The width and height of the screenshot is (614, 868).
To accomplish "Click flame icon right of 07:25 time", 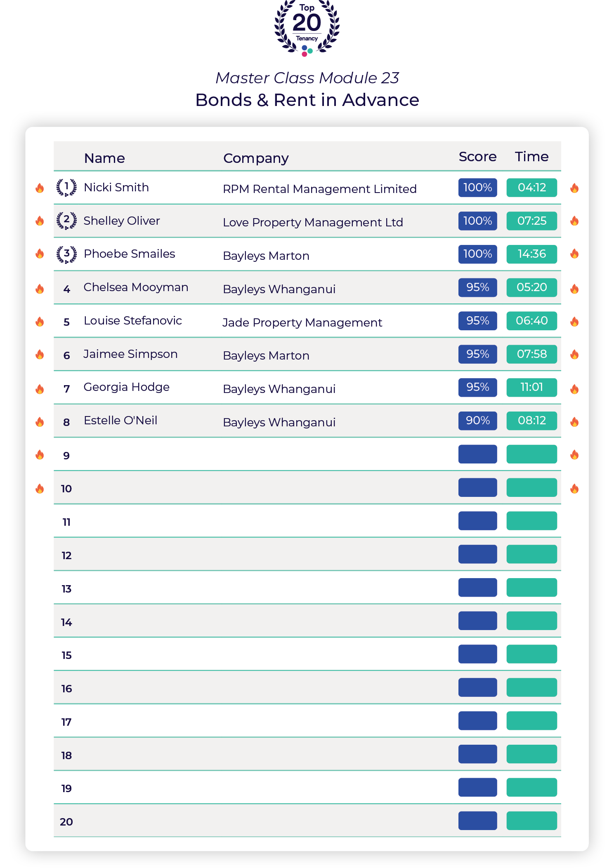I will [574, 221].
